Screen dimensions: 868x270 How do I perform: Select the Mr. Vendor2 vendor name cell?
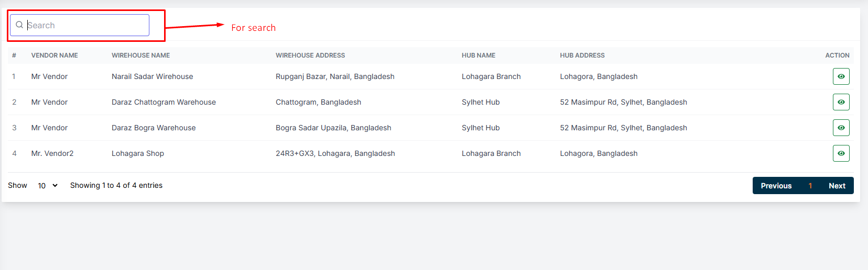[x=52, y=153]
